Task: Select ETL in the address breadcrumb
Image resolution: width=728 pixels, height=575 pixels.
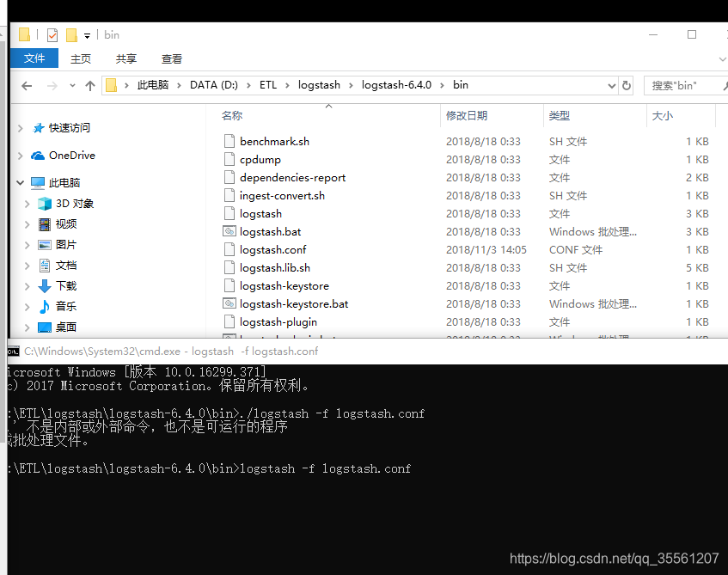Action: pos(268,85)
